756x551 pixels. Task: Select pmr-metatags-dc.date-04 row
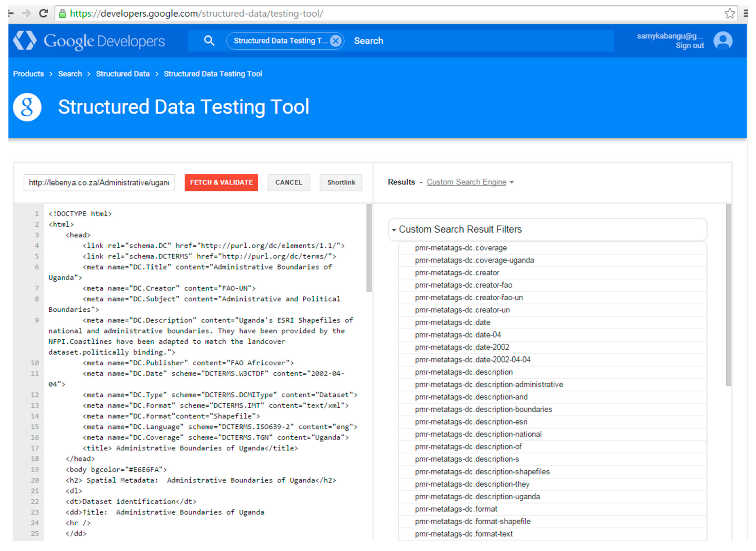(552, 335)
